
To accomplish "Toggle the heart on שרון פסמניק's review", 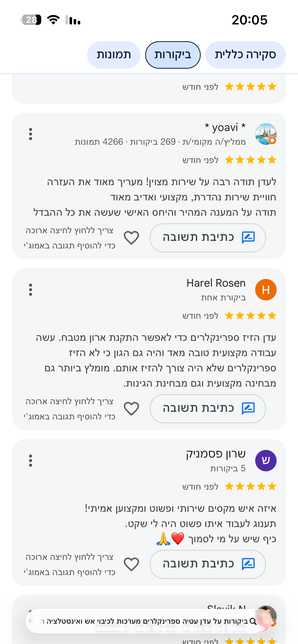I will pyautogui.click(x=131, y=564).
